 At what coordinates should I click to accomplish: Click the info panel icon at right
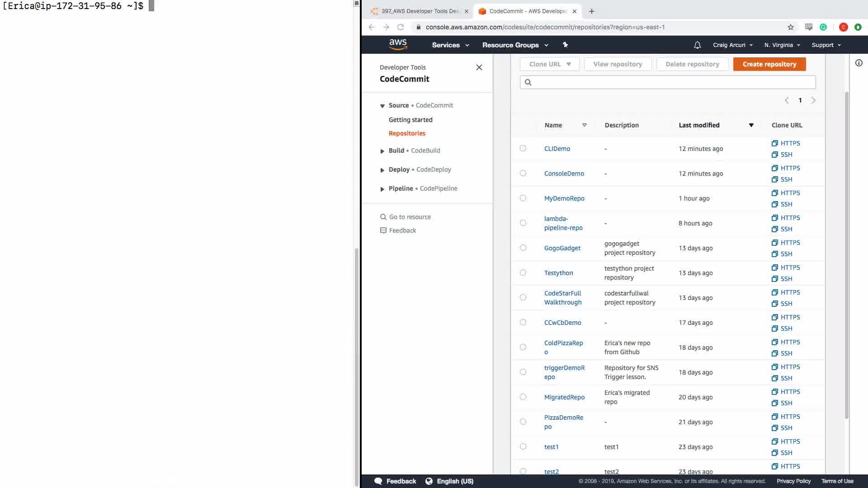[859, 63]
